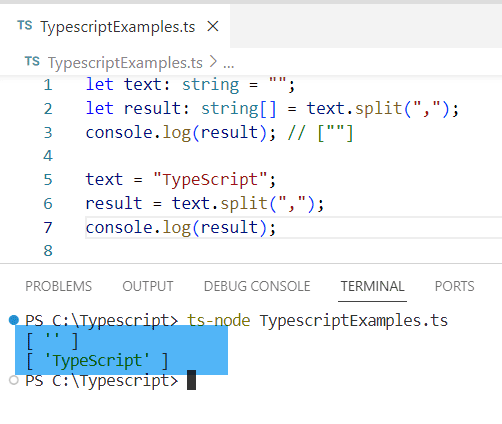Select the TERMINAL panel tab
The height and width of the screenshot is (424, 502).
(372, 286)
